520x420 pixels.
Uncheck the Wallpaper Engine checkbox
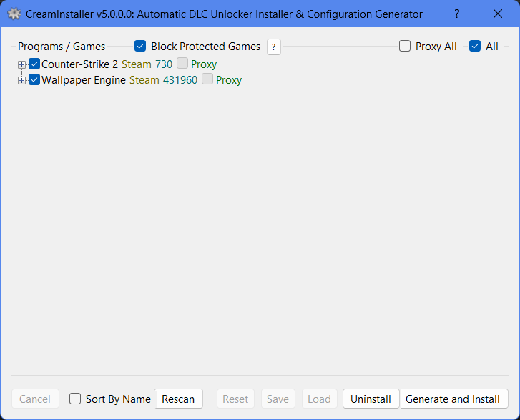click(x=34, y=79)
